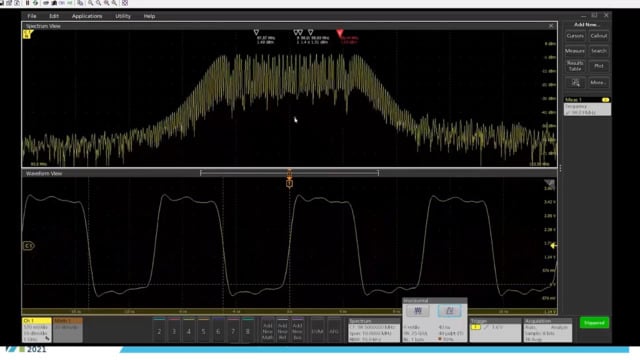Image resolution: width=640 pixels, height=360 pixels.
Task: Open the Results Table
Action: tap(575, 66)
